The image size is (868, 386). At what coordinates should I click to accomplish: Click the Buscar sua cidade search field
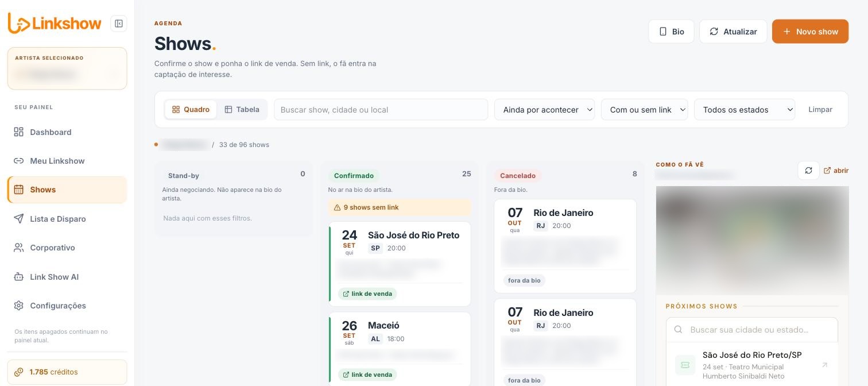click(x=752, y=330)
